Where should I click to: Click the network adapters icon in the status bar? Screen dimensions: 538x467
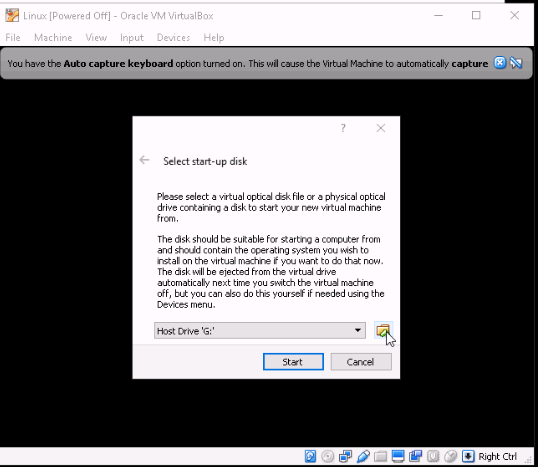345,456
